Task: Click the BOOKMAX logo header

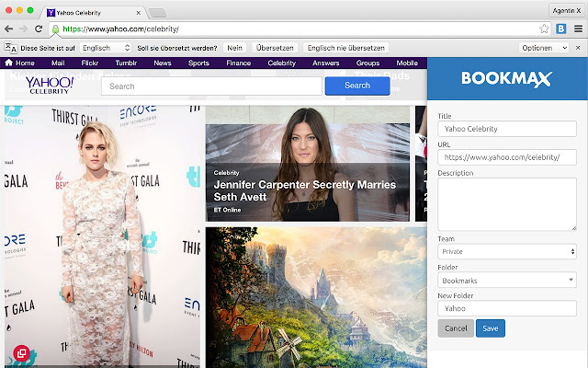Action: tap(506, 79)
